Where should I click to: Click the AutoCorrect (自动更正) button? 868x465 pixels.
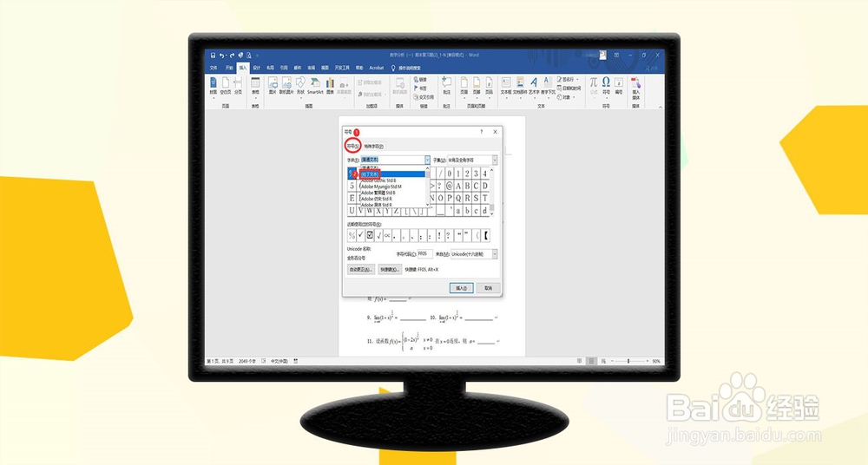point(361,270)
